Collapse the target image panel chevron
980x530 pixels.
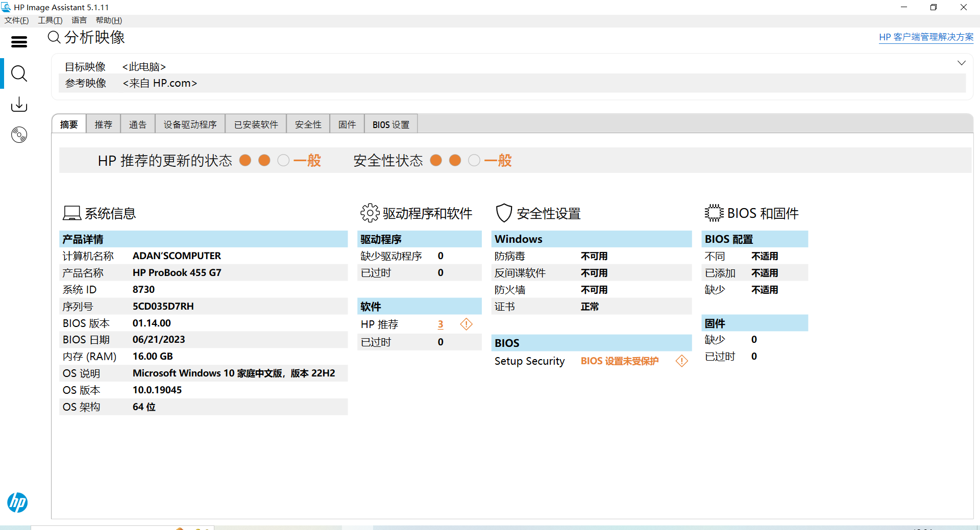point(961,63)
